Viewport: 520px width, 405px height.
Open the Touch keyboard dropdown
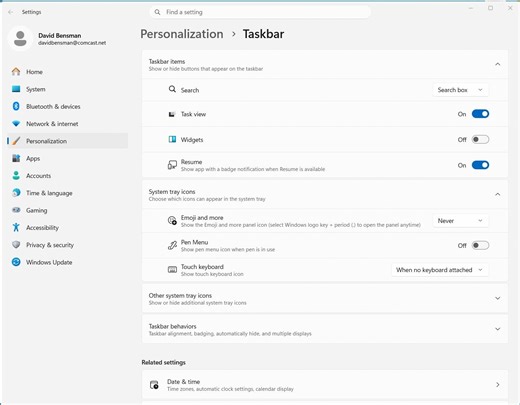click(x=440, y=270)
